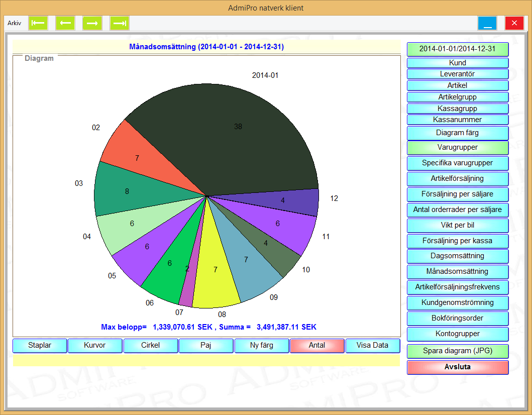
Task: Open Visa Data table view
Action: [x=372, y=346]
